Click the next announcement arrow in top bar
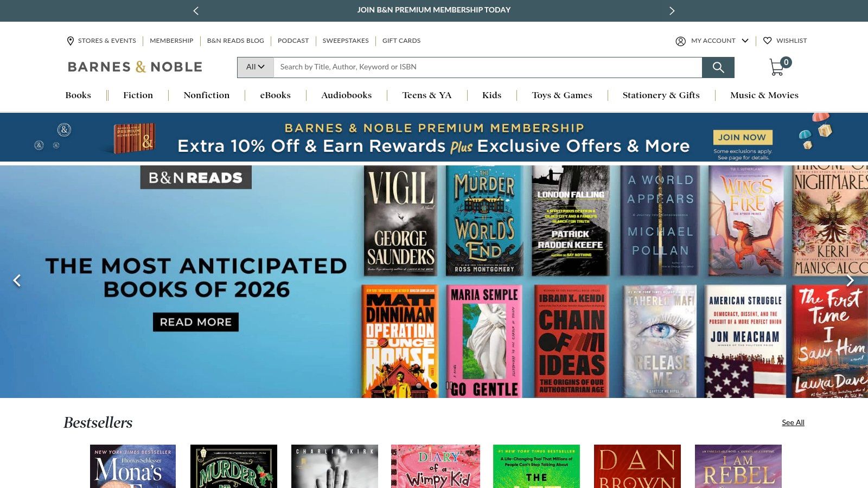Screen dimensions: 868x488 672,11
